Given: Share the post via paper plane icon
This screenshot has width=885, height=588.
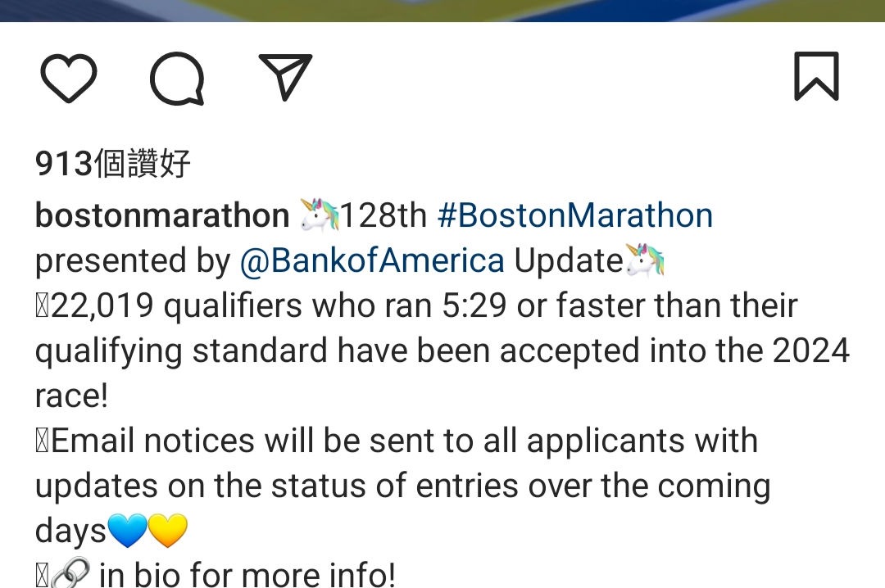Looking at the screenshot, I should (285, 77).
